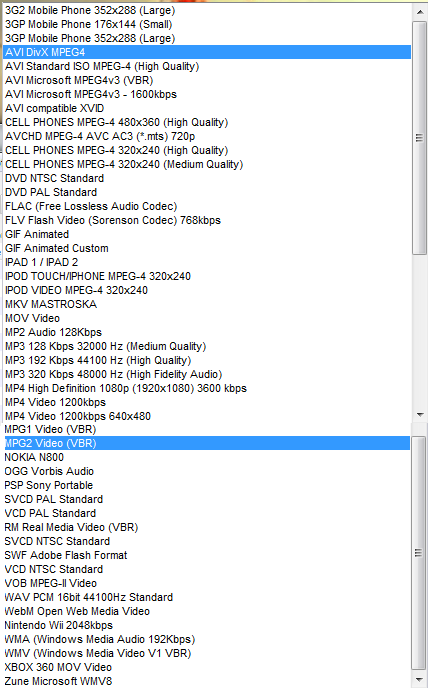Image resolution: width=428 pixels, height=695 pixels.
Task: Pick 3G2 Mobile Phone 352x288 (Large)
Action: (207, 10)
